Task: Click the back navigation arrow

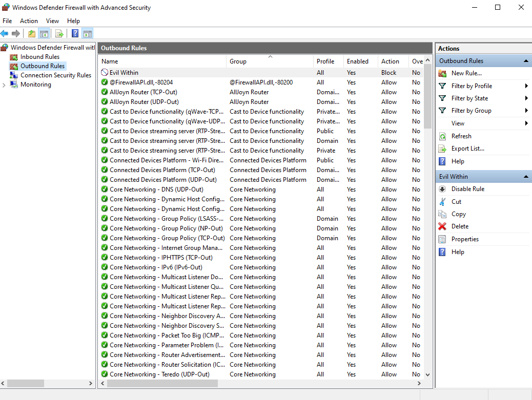Action: coord(6,33)
